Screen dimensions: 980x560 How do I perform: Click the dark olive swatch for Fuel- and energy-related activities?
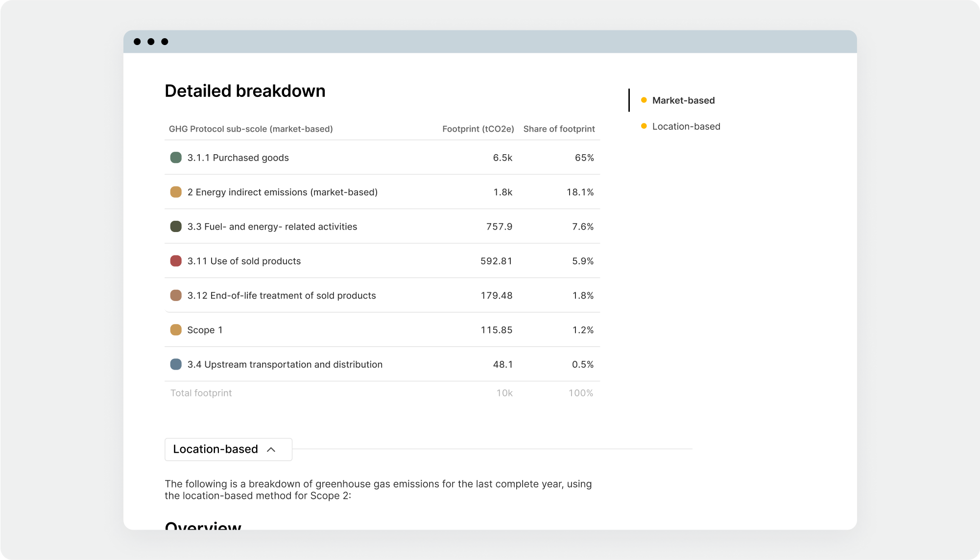click(x=176, y=227)
